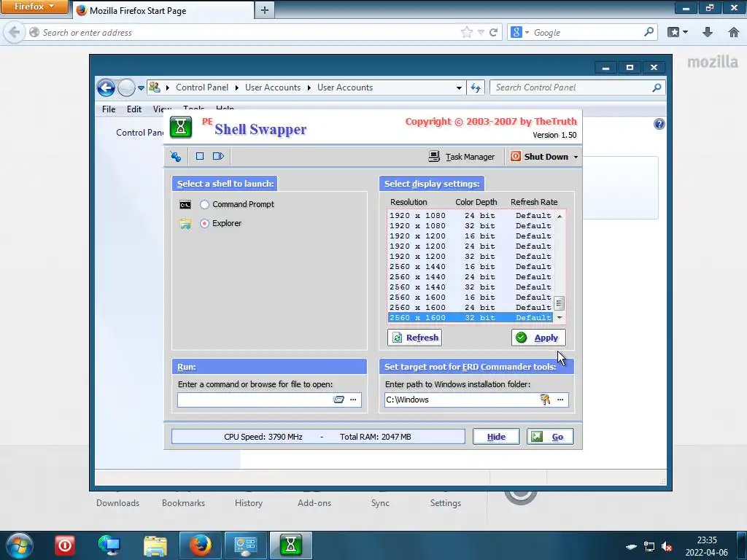Click the Go button

pyautogui.click(x=550, y=437)
